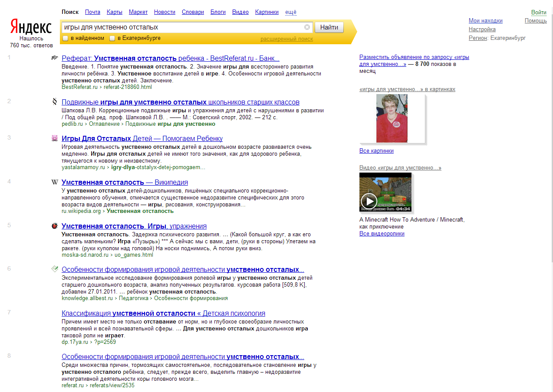Click pedlib.ru green site URL
Screen dimensions: 553x392
pyautogui.click(x=72, y=124)
